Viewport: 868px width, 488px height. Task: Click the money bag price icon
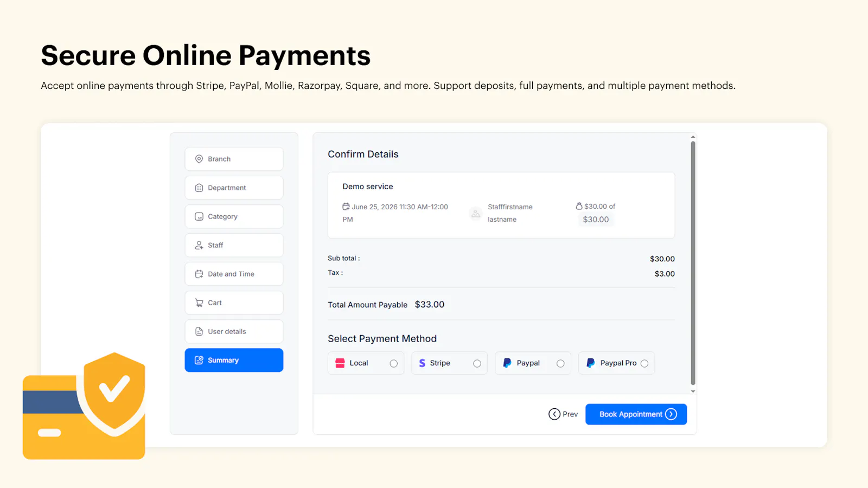[x=579, y=206]
